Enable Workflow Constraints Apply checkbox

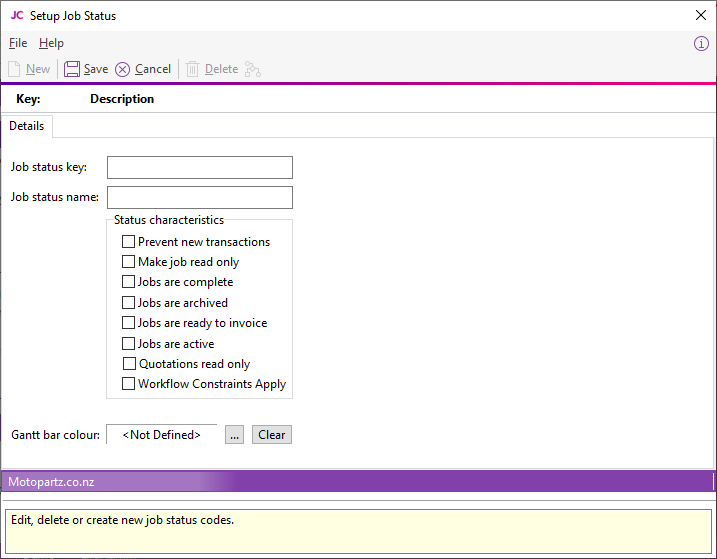tap(128, 384)
